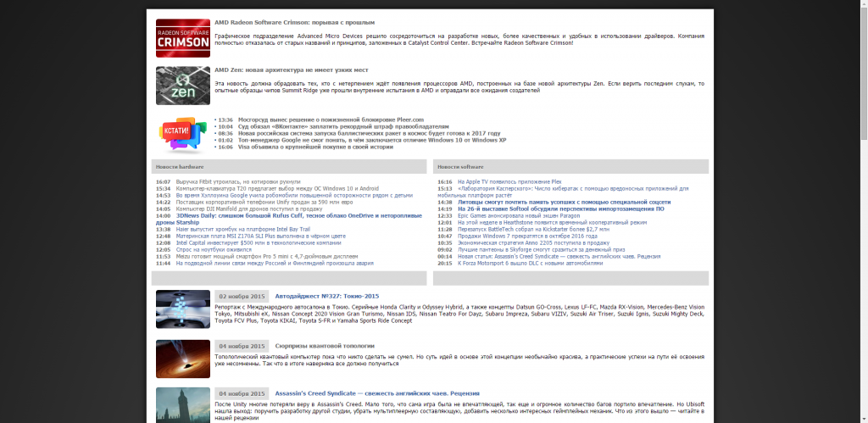This screenshot has width=868, height=423.
Task: Open BattleTech Kickstarter news link
Action: click(534, 229)
